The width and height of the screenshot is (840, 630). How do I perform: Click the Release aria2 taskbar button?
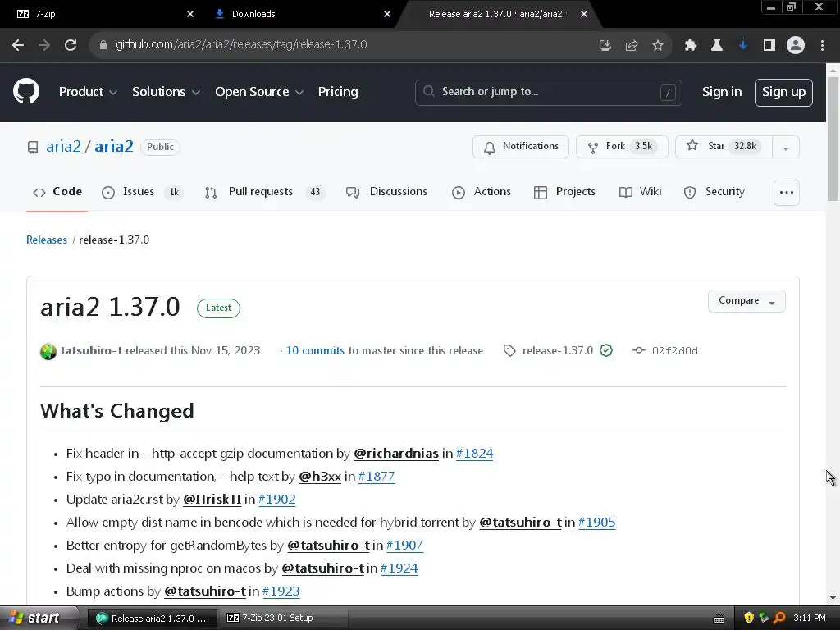click(152, 619)
